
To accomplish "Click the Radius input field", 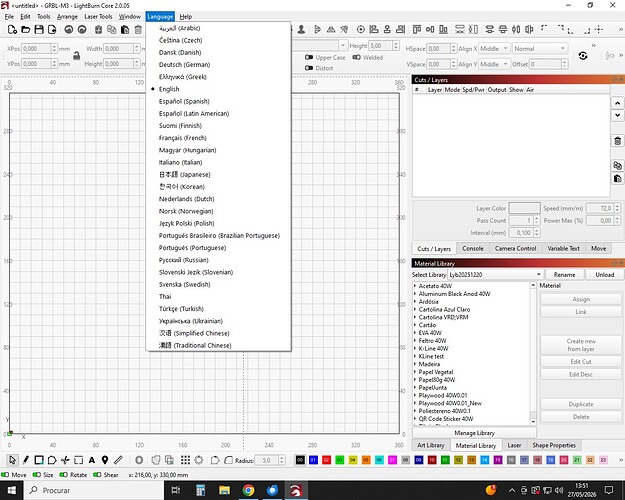I will tap(267, 461).
